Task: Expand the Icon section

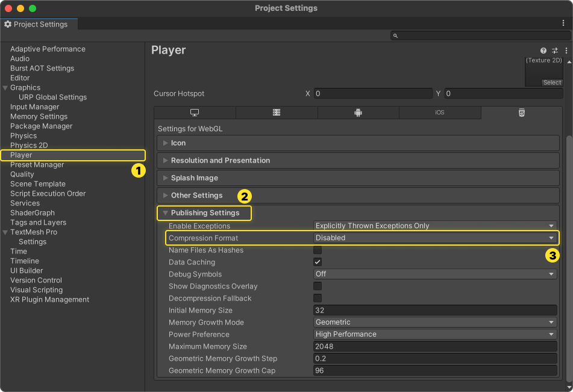Action: pos(358,143)
